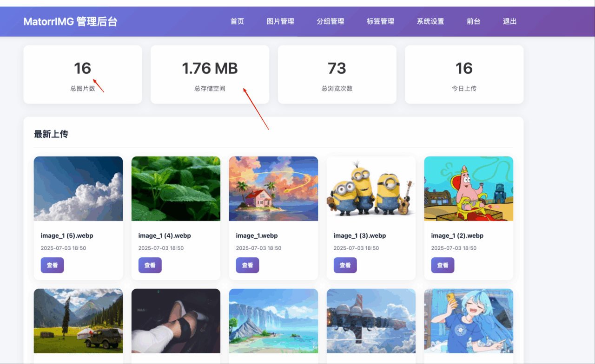
Task: Click filename image_1 (5).webp
Action: tap(67, 235)
